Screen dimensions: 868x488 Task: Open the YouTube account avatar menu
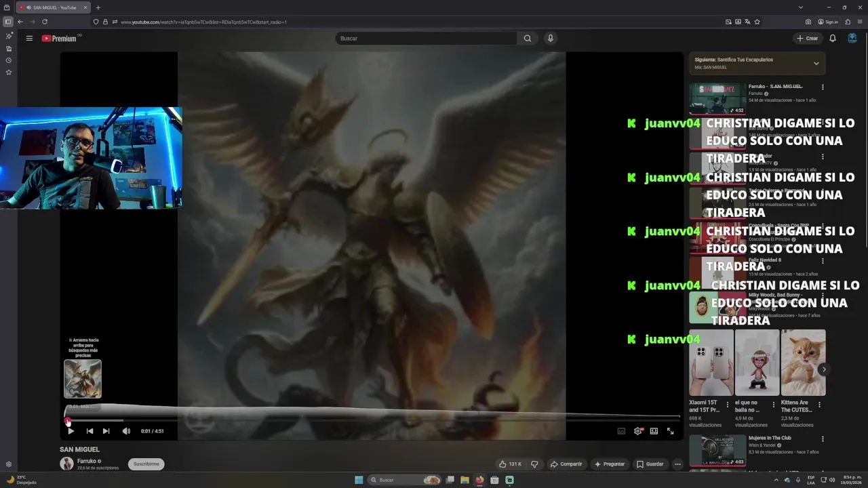pyautogui.click(x=852, y=39)
